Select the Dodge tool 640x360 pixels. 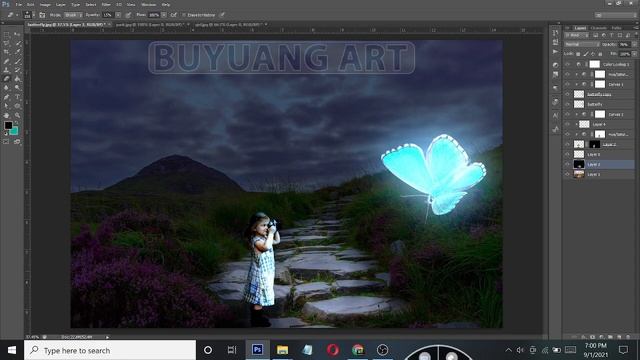click(17, 88)
